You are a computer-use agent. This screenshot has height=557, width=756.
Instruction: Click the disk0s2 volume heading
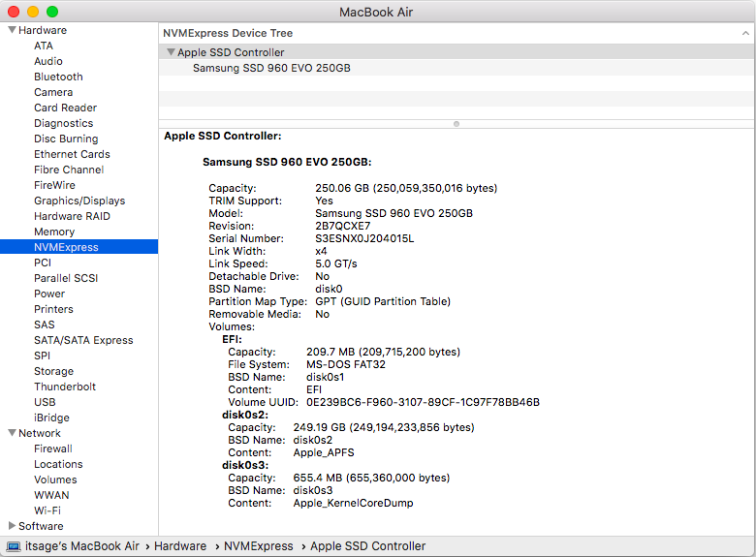tap(245, 415)
